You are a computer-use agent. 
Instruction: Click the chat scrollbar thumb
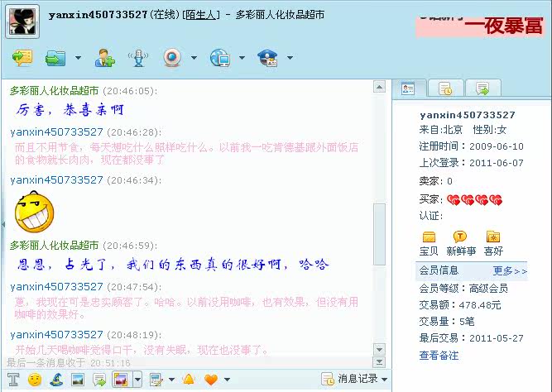point(379,234)
